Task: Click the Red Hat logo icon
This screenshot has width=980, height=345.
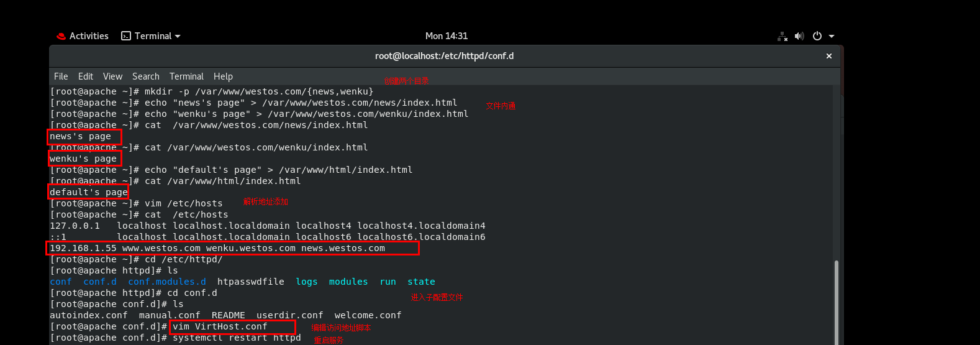Action: point(61,36)
